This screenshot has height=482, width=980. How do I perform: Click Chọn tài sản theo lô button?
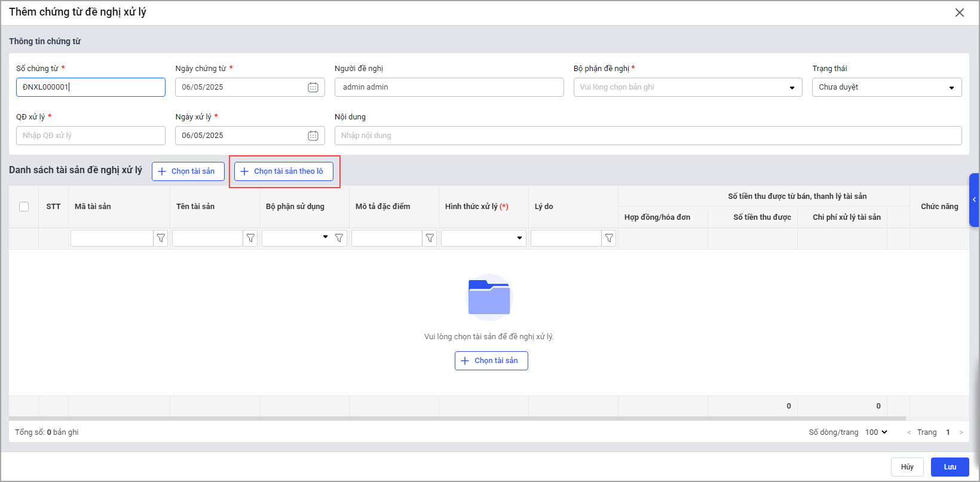[x=284, y=171]
